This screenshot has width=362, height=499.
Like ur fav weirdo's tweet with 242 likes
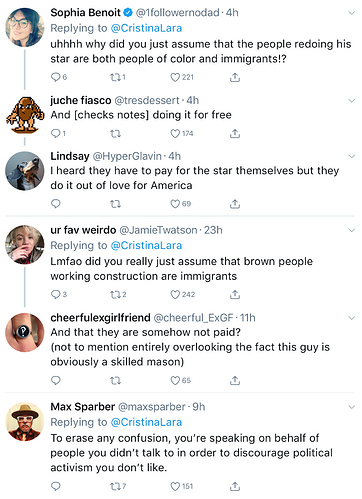click(x=175, y=295)
